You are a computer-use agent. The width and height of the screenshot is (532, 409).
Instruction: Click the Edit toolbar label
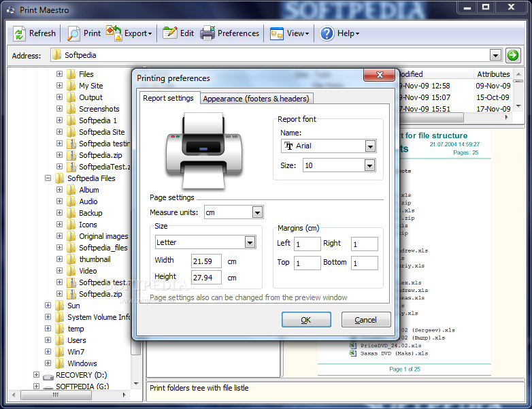tap(187, 33)
